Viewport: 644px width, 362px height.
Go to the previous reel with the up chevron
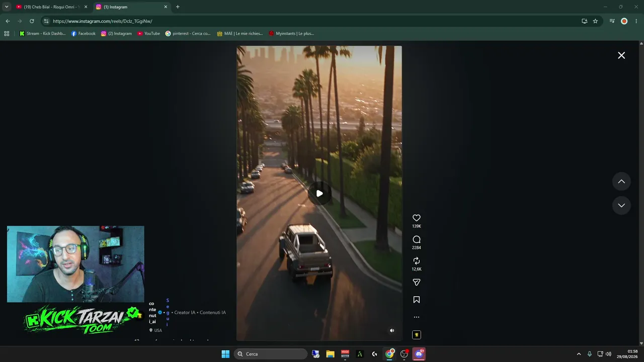tap(621, 182)
